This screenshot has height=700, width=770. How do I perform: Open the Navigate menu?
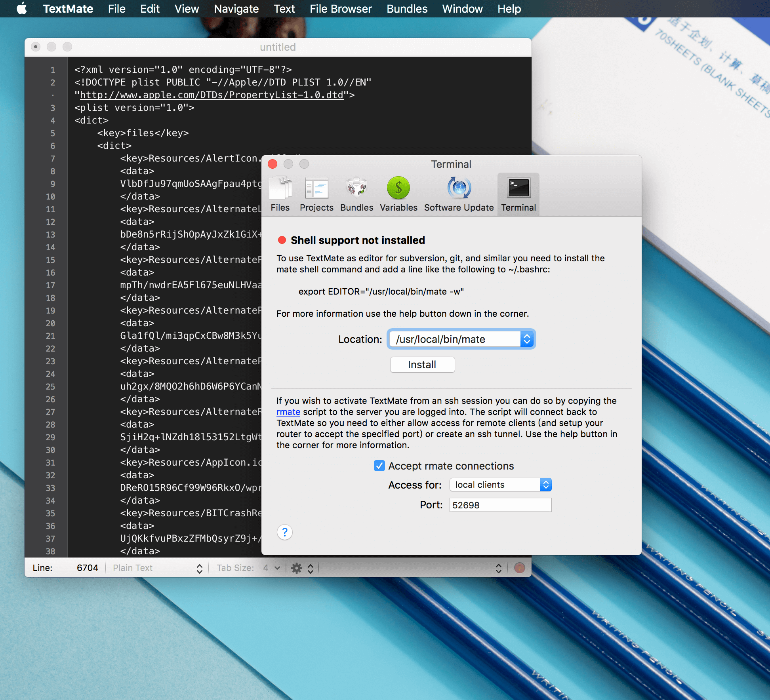[236, 9]
